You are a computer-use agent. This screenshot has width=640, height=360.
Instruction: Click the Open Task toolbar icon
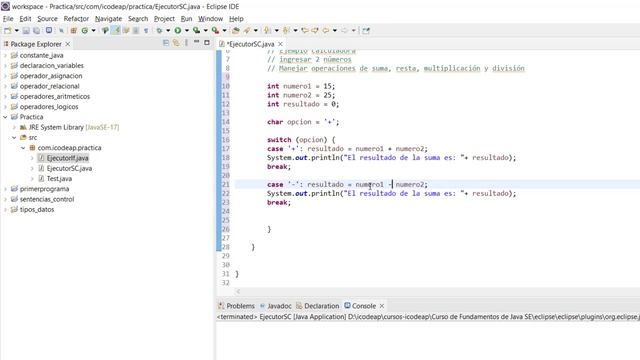pos(236,31)
